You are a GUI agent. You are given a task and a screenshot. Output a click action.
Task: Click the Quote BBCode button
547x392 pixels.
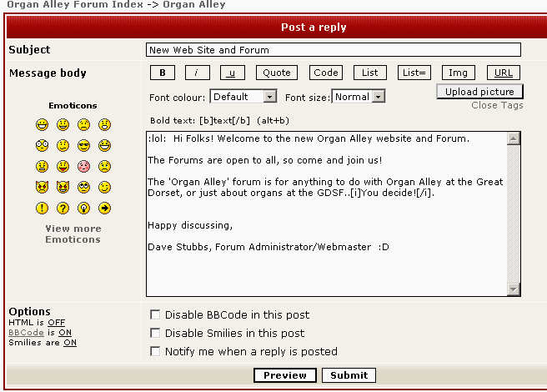click(x=277, y=73)
